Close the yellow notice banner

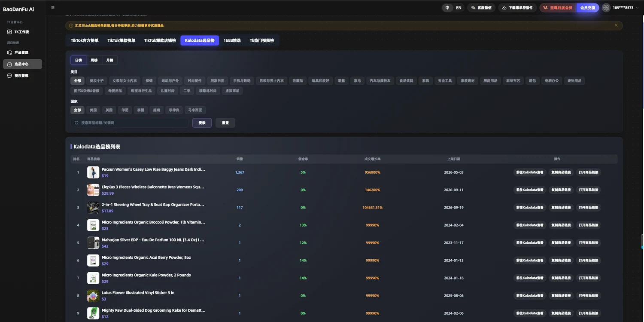click(x=616, y=25)
